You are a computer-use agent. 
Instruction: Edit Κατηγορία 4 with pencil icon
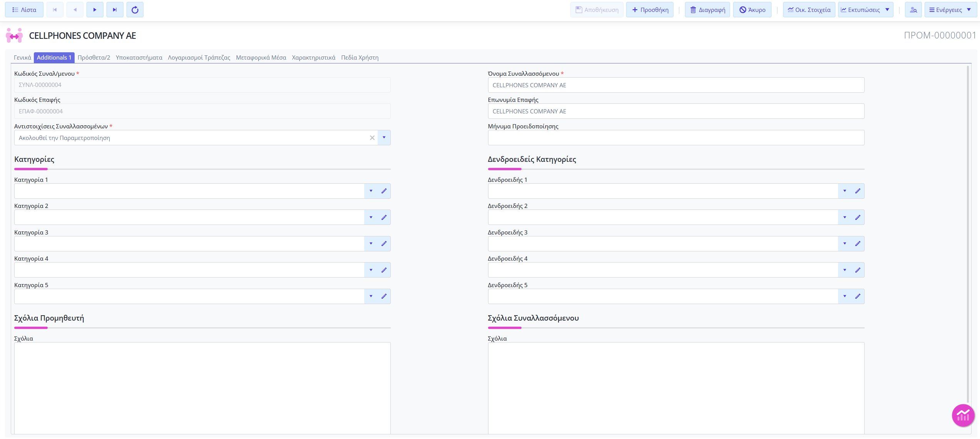point(384,270)
